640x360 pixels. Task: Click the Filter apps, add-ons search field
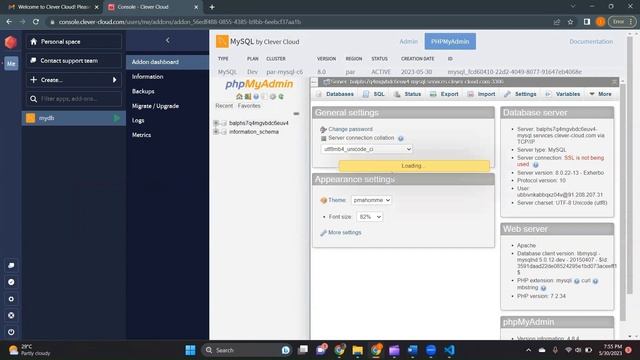click(x=74, y=99)
